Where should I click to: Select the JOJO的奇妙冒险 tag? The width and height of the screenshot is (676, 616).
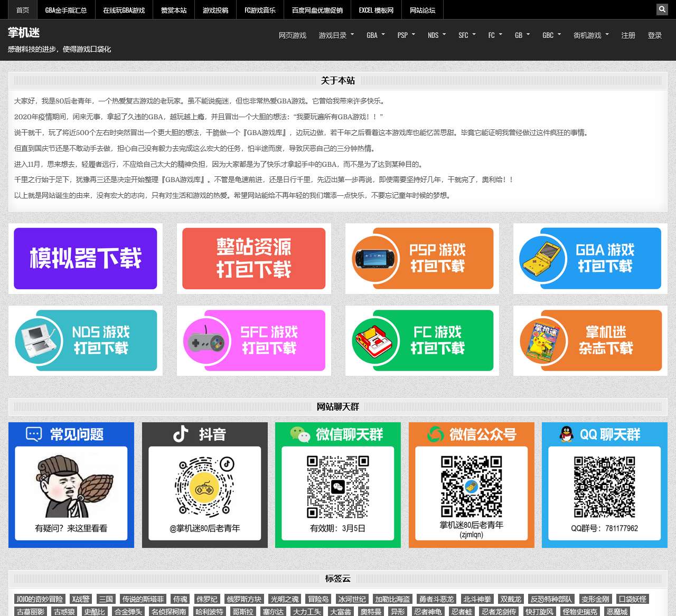[x=40, y=599]
